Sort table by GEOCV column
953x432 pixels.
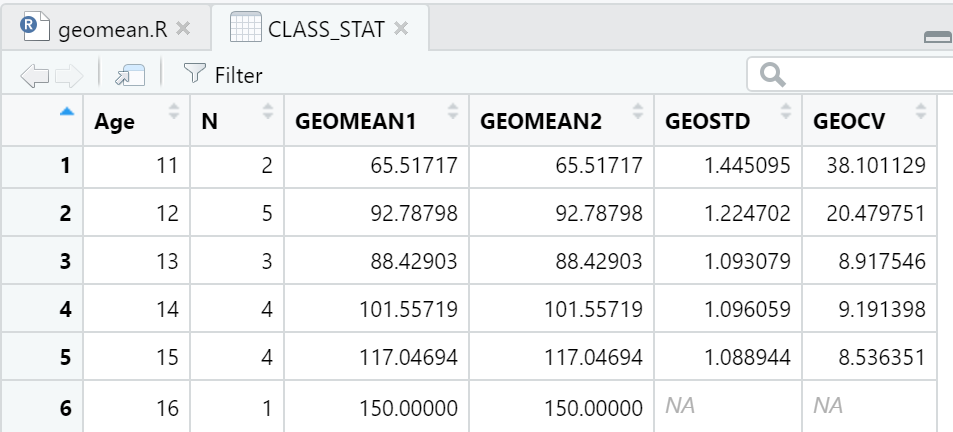tap(869, 120)
